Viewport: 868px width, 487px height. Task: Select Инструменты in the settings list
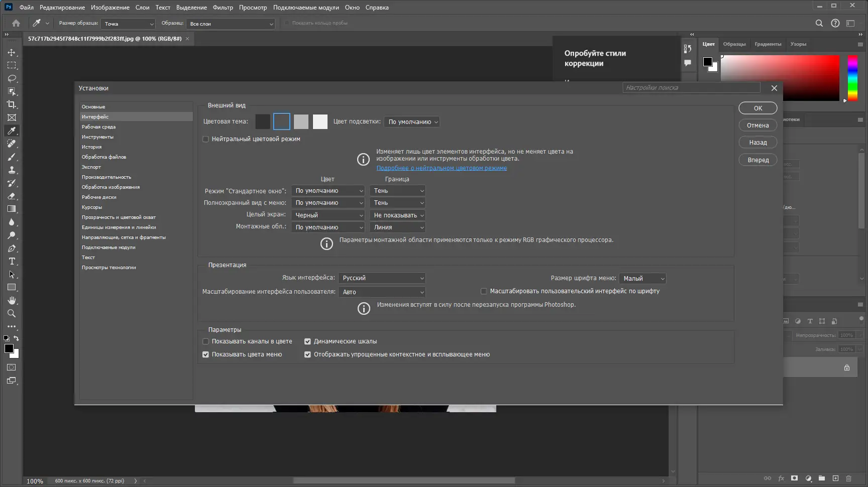(x=97, y=137)
